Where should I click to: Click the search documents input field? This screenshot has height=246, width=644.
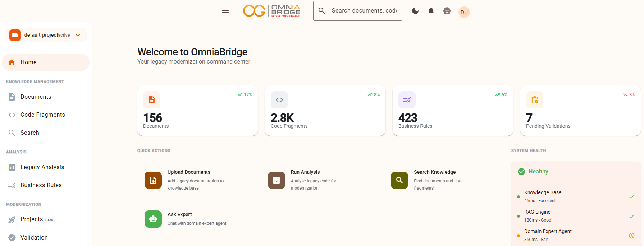(364, 11)
